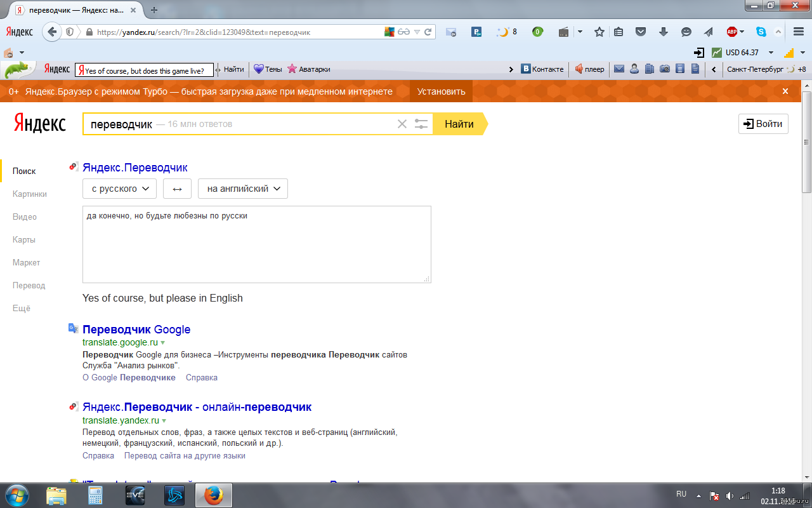812x508 pixels.
Task: Open target language 'на английский' dropdown
Action: pos(243,189)
